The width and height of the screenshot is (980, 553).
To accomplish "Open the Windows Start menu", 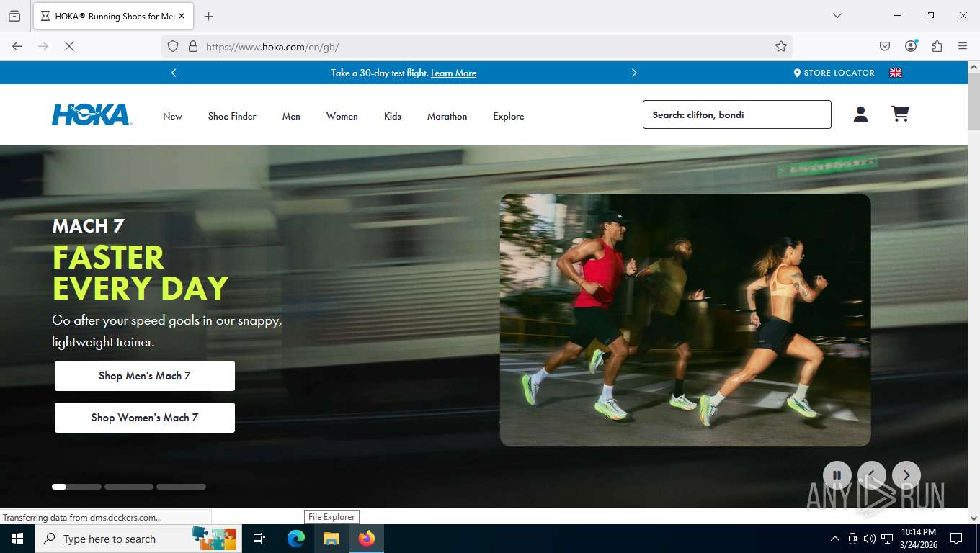I will [x=17, y=539].
